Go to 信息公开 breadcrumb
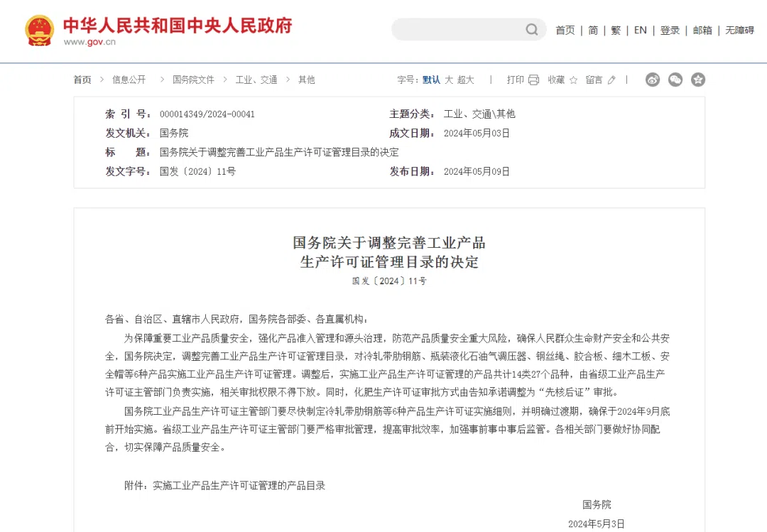 pyautogui.click(x=129, y=80)
